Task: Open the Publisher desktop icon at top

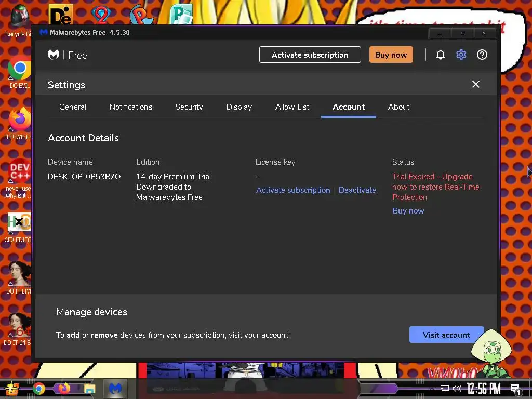Action: (181, 14)
